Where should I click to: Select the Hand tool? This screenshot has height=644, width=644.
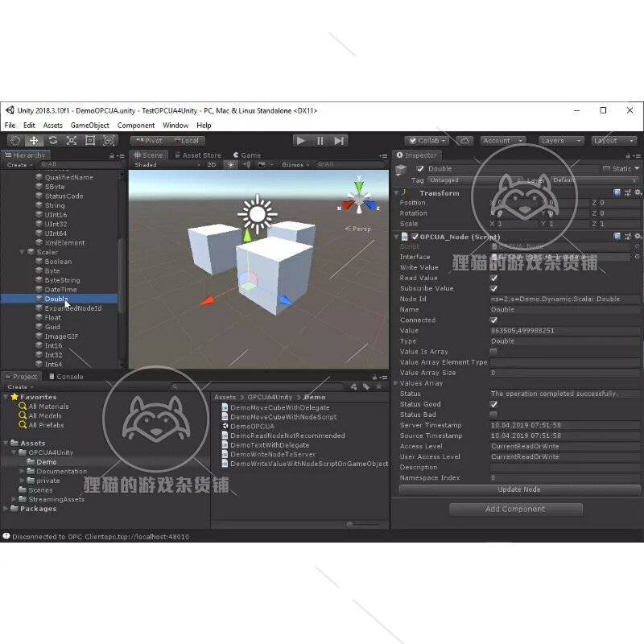pyautogui.click(x=15, y=140)
